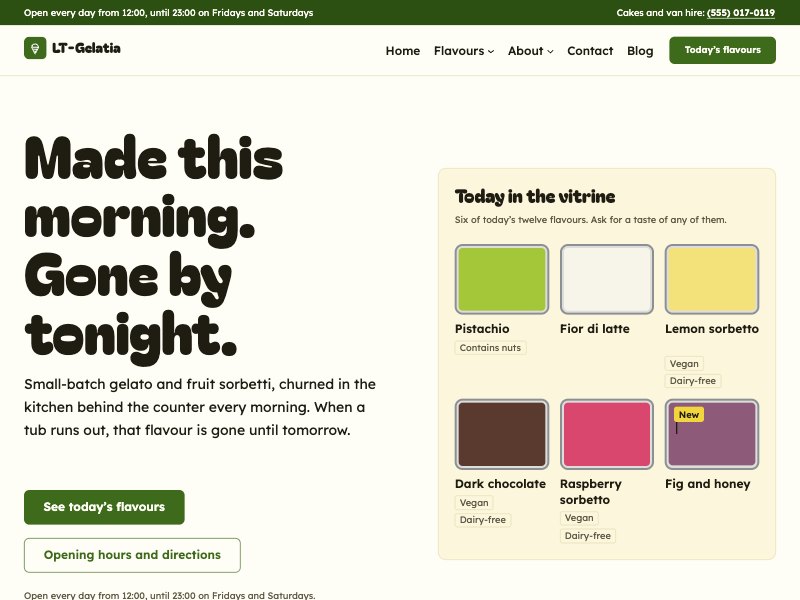
Task: Click the top banner opening hours text
Action: tap(169, 13)
